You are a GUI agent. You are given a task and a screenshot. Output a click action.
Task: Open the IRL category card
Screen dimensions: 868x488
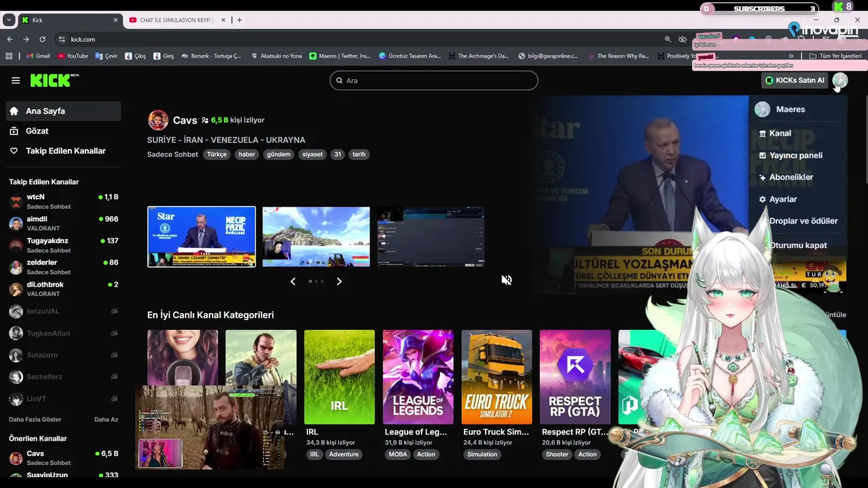(x=339, y=378)
